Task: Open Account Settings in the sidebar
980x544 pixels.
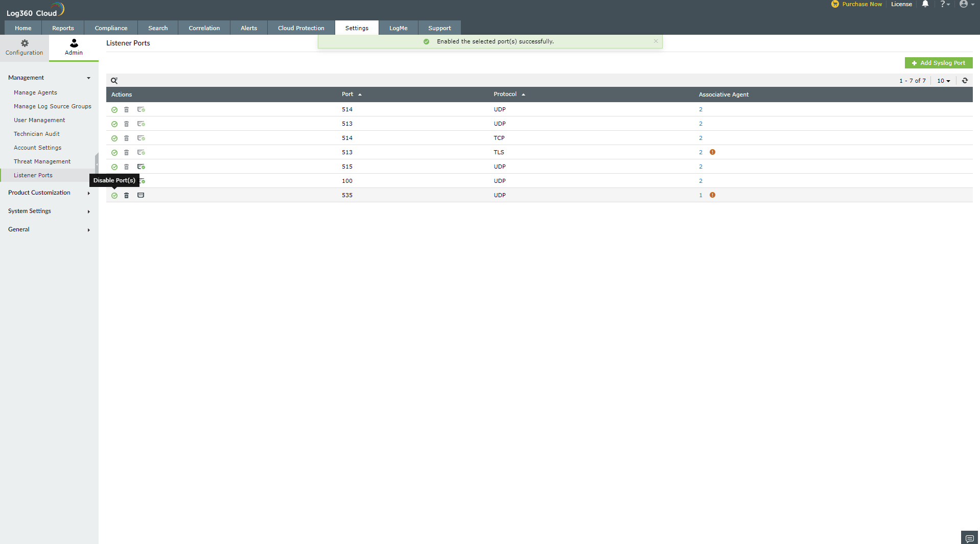Action: click(x=37, y=148)
